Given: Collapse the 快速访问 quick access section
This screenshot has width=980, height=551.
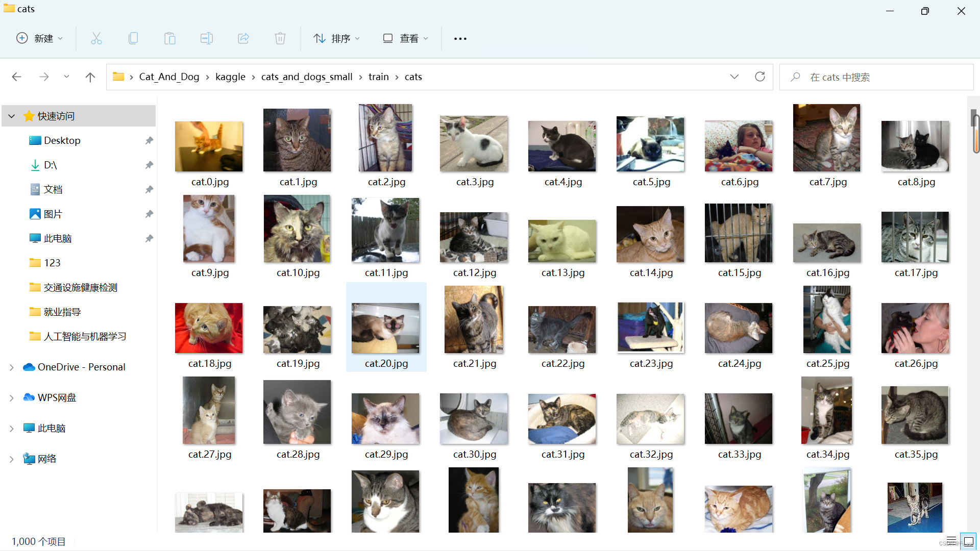Looking at the screenshot, I should click(11, 116).
